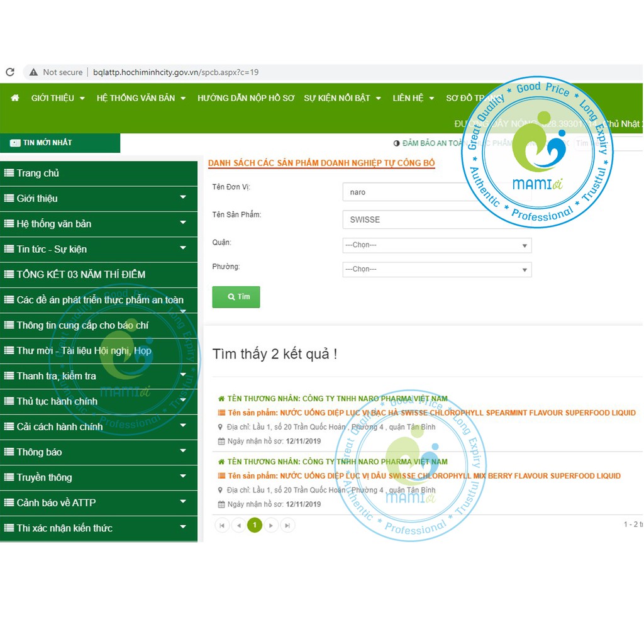Click the Not secure warning icon
Viewport: 644px width, 644px height.
pyautogui.click(x=34, y=72)
